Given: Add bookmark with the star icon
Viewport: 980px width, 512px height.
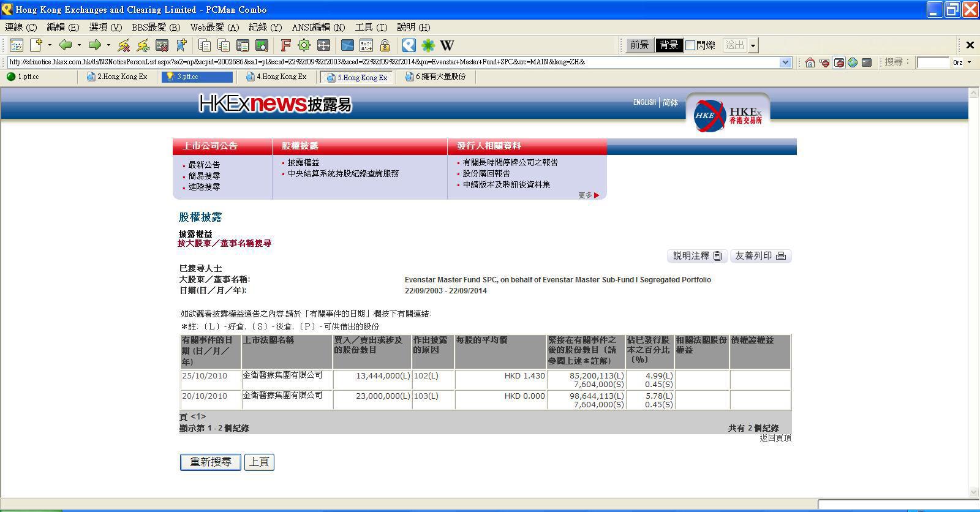Looking at the screenshot, I should (x=181, y=45).
